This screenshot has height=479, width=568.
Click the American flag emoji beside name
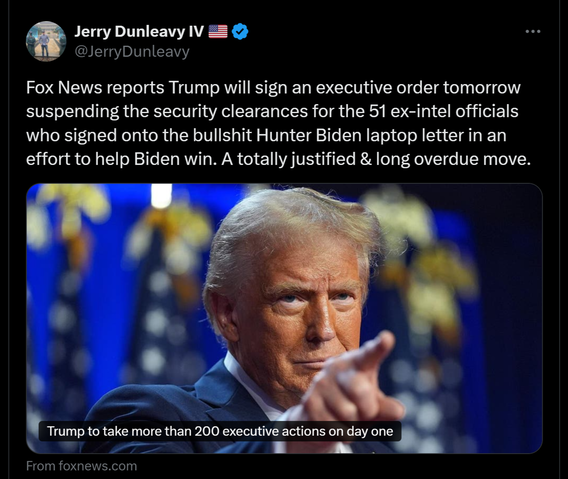[218, 32]
